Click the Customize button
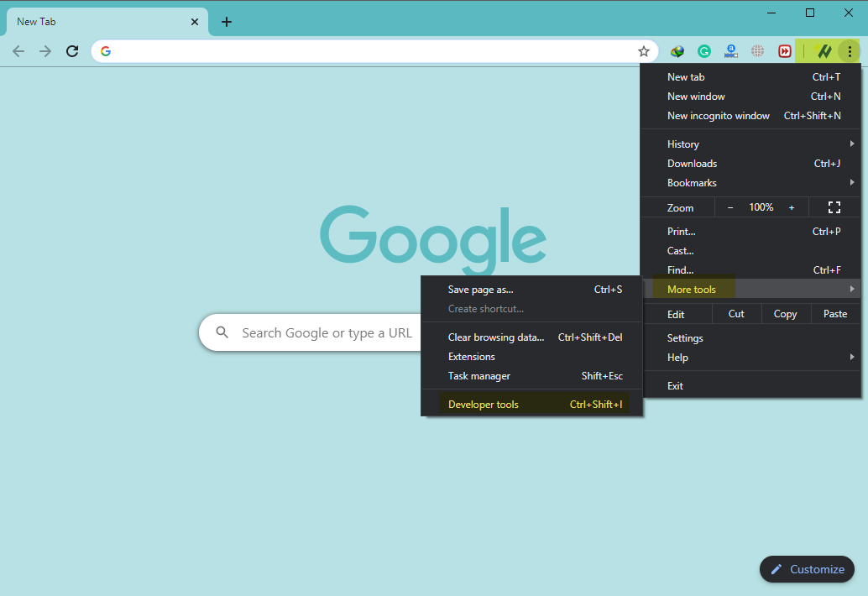The width and height of the screenshot is (868, 596). pos(807,569)
